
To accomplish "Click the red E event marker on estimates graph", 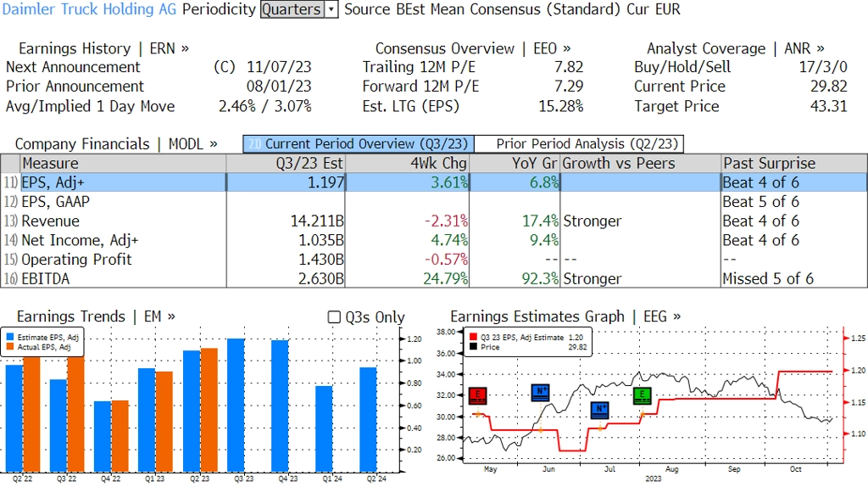I will [477, 395].
